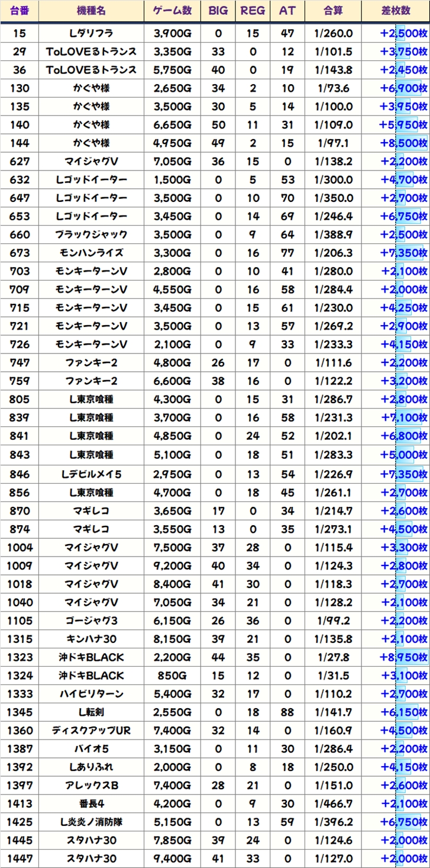Click Lゴッドイーター in row 632

pyautogui.click(x=91, y=180)
